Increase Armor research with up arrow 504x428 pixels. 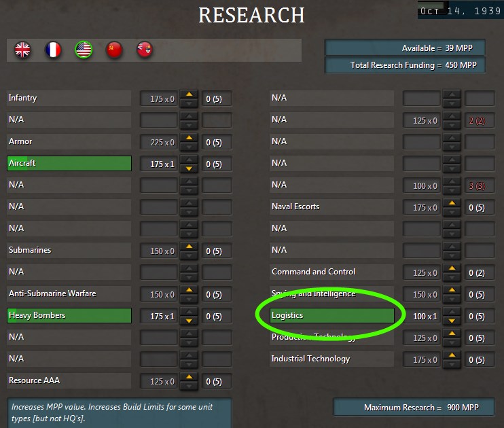pos(190,138)
